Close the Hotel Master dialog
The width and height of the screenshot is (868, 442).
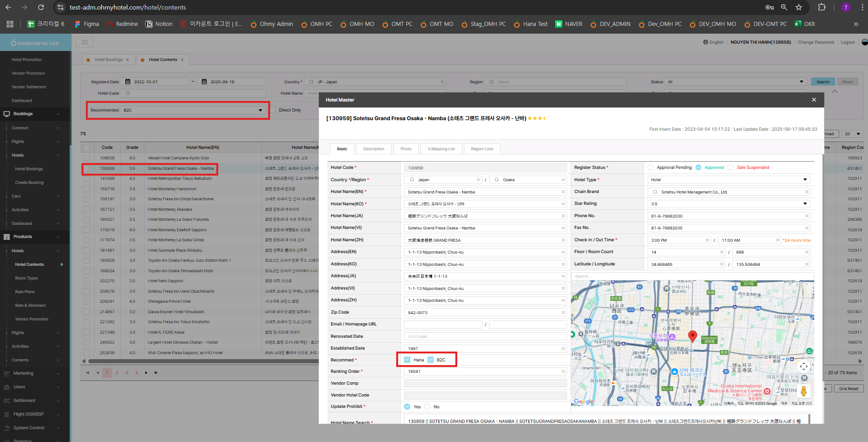click(814, 100)
